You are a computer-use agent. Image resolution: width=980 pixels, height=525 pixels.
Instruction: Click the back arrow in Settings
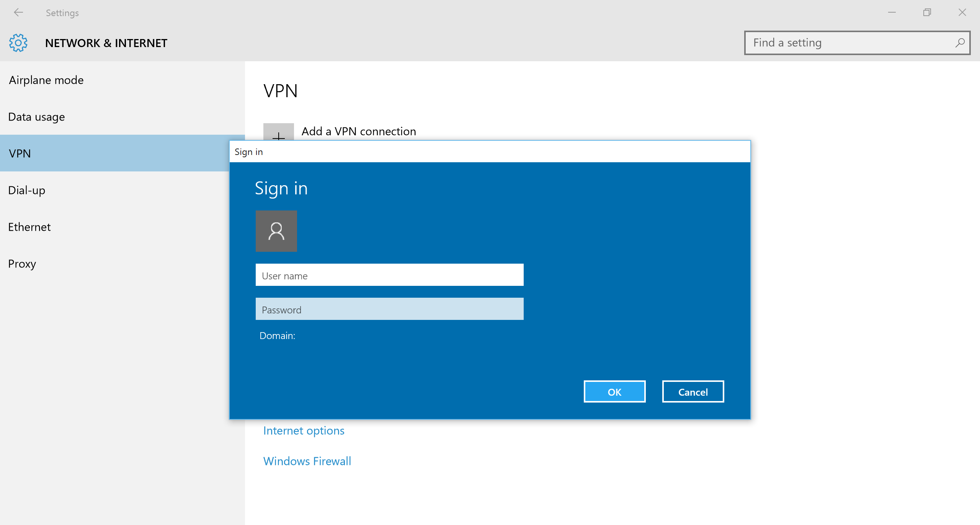tap(18, 13)
